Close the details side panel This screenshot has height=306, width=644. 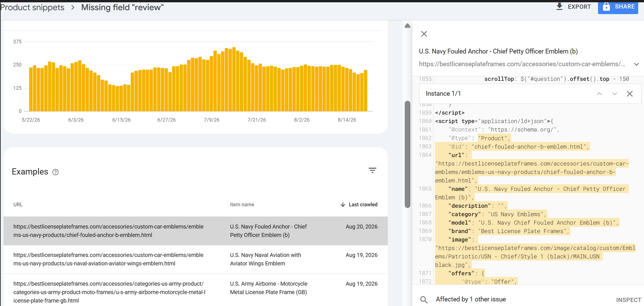point(424,34)
